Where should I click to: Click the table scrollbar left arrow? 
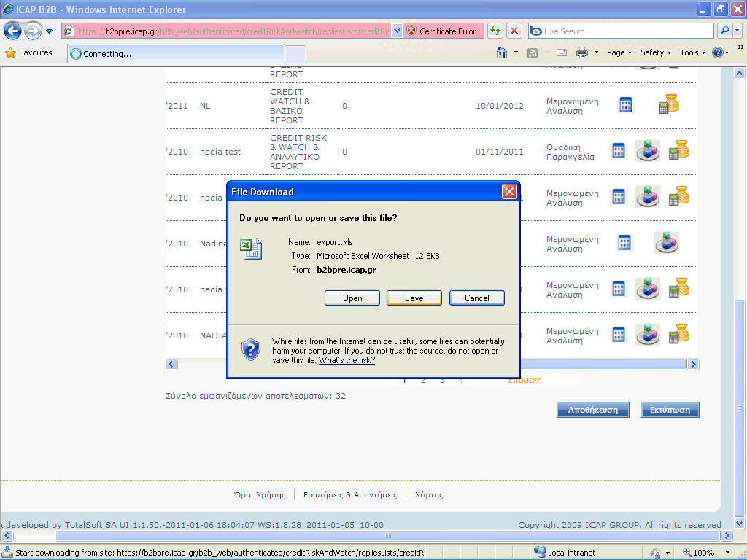(171, 365)
